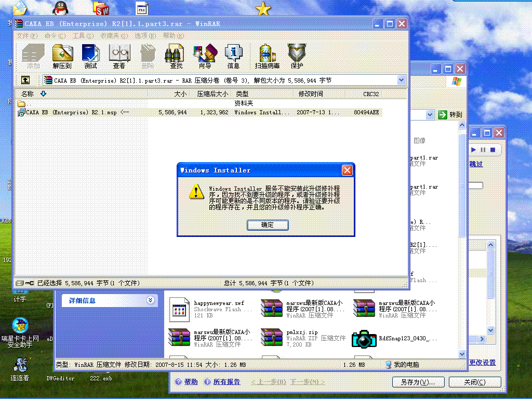Open the View (查看) toolbar icon
Screen dimensions: 532x399
tap(119, 56)
